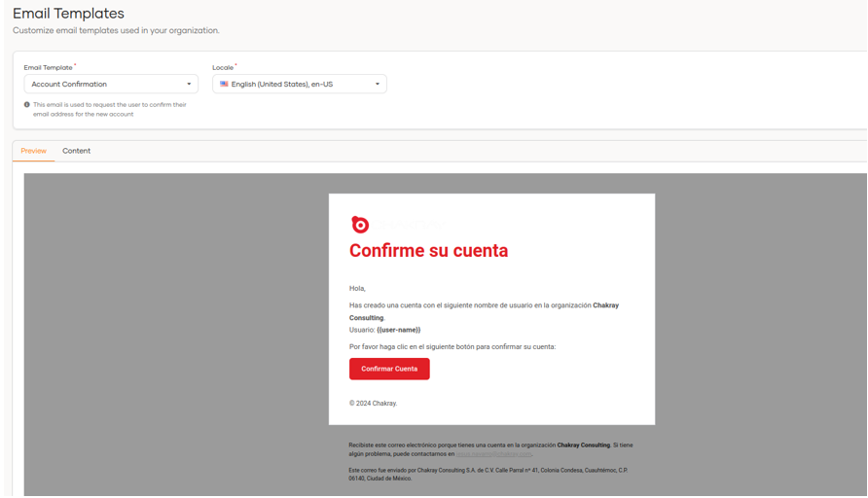868x498 pixels.
Task: Click the email address helper description text
Action: (x=109, y=109)
